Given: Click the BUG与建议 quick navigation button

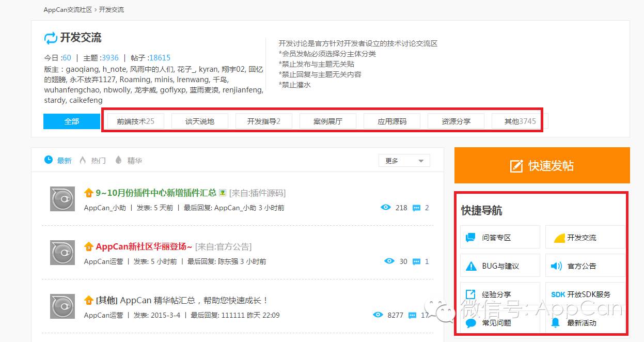Looking at the screenshot, I should (500, 266).
